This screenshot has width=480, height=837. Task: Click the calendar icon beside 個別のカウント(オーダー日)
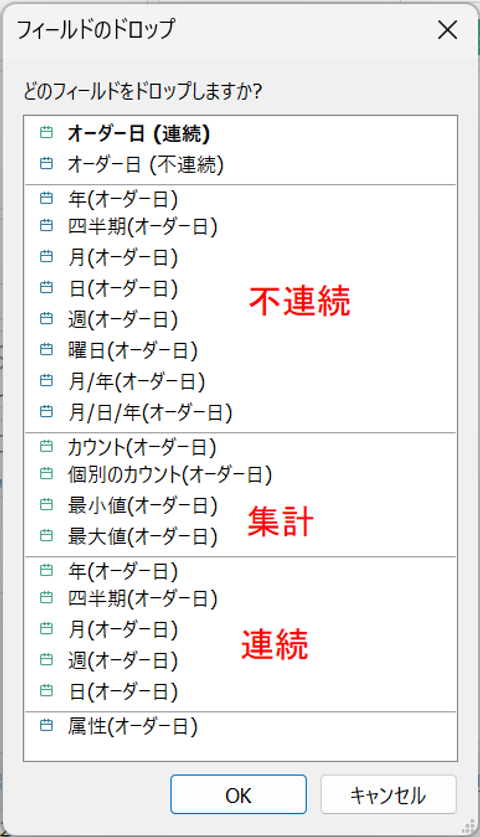[x=46, y=473]
